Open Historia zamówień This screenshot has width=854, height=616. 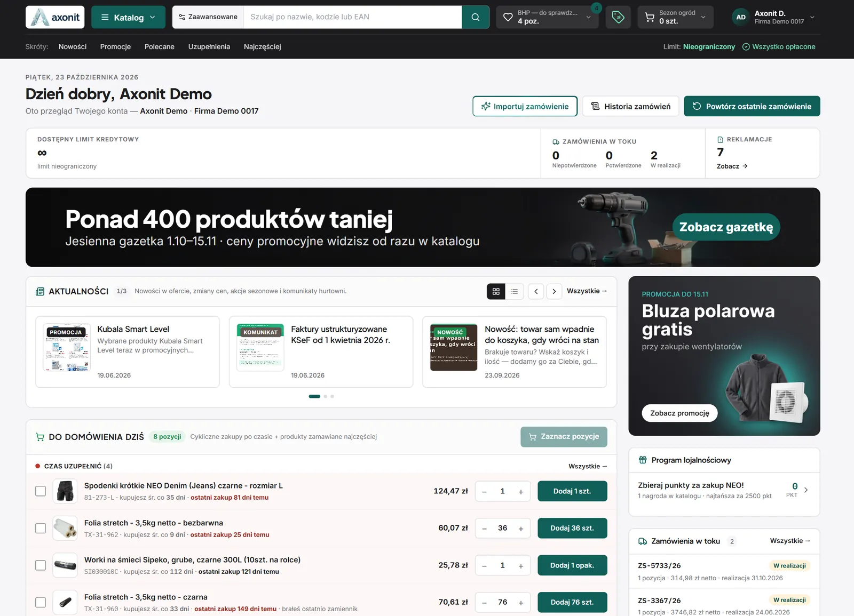(630, 106)
